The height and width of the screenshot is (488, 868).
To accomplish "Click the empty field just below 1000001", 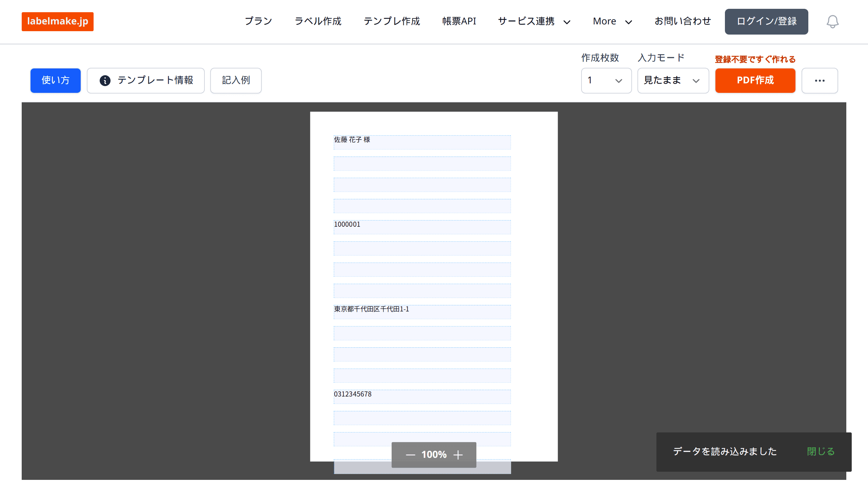I will (422, 248).
